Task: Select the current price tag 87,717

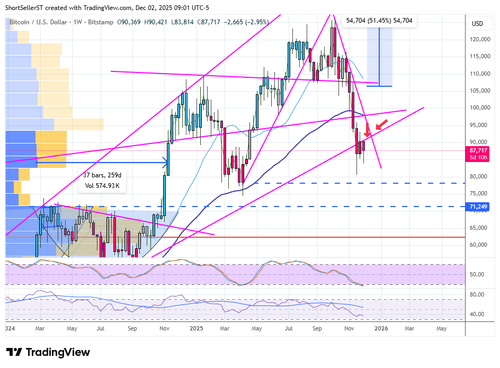Action: pos(478,151)
